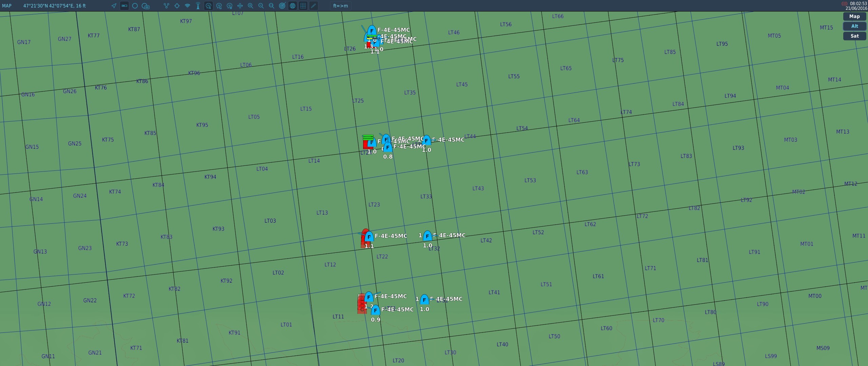Viewport: 868px width, 366px height.
Task: Click the red signal indicator near clock
Action: point(844,4)
